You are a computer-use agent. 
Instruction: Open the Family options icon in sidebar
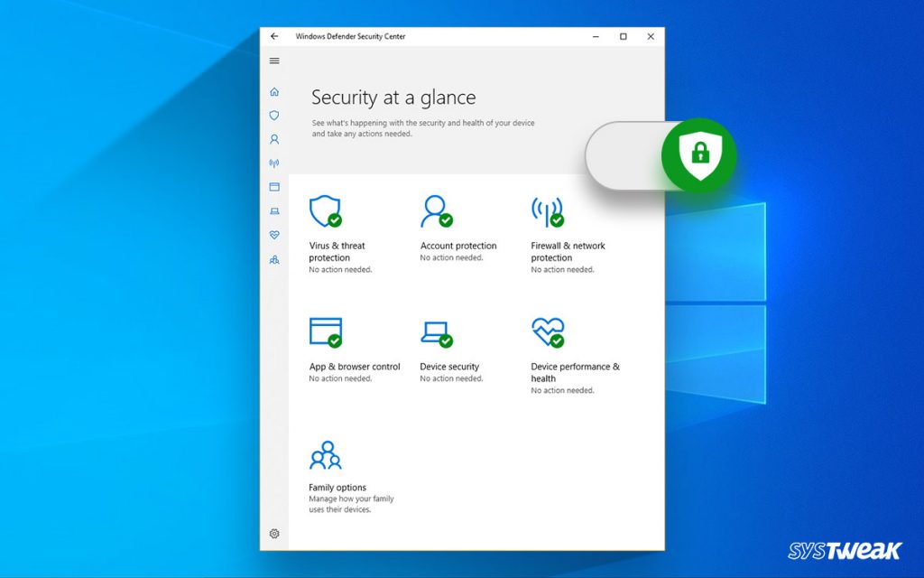tap(274, 259)
